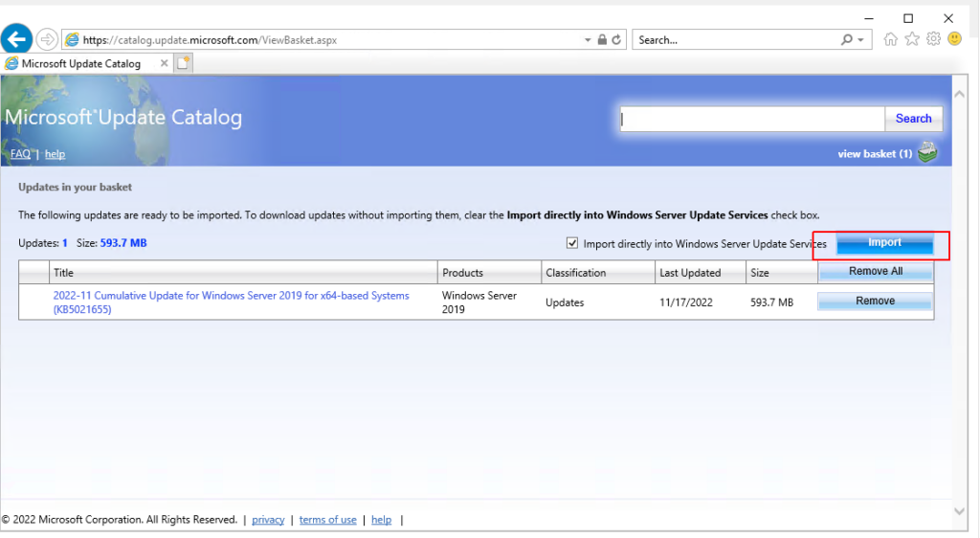
Task: Remove the KB5021655 update from basket
Action: tap(875, 302)
